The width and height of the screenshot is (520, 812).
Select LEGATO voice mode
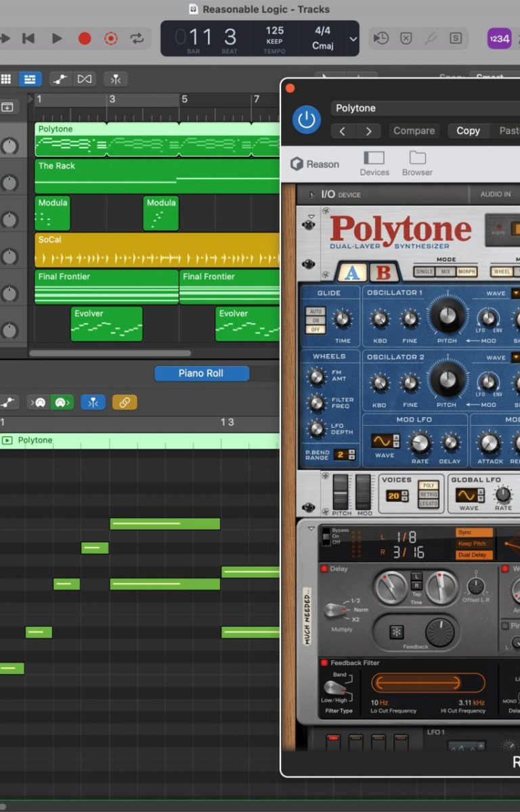pyautogui.click(x=429, y=504)
